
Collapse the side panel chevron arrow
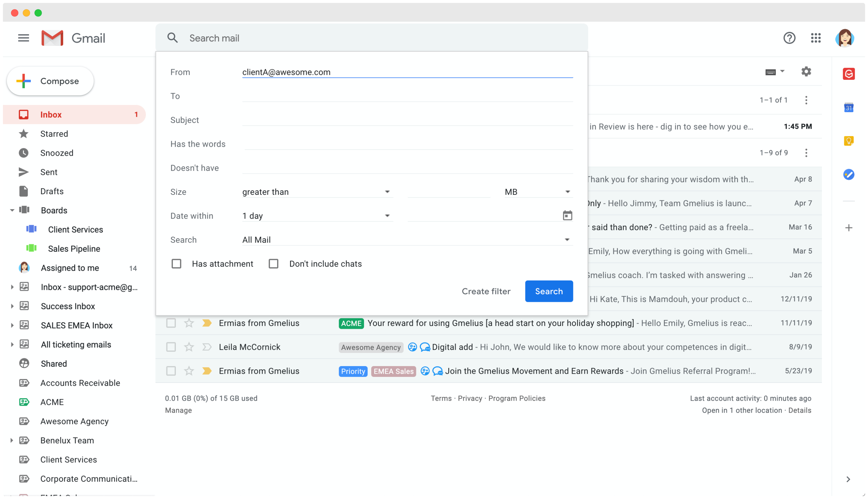coord(848,479)
